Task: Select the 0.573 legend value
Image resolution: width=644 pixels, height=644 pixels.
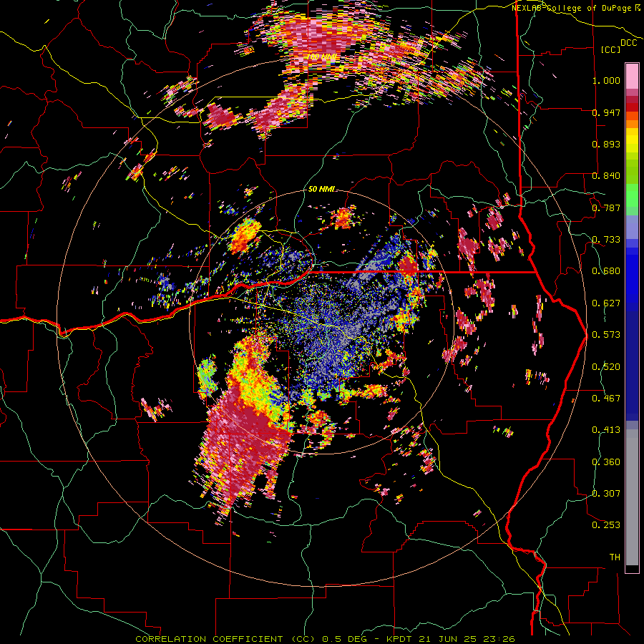Action: pyautogui.click(x=606, y=335)
